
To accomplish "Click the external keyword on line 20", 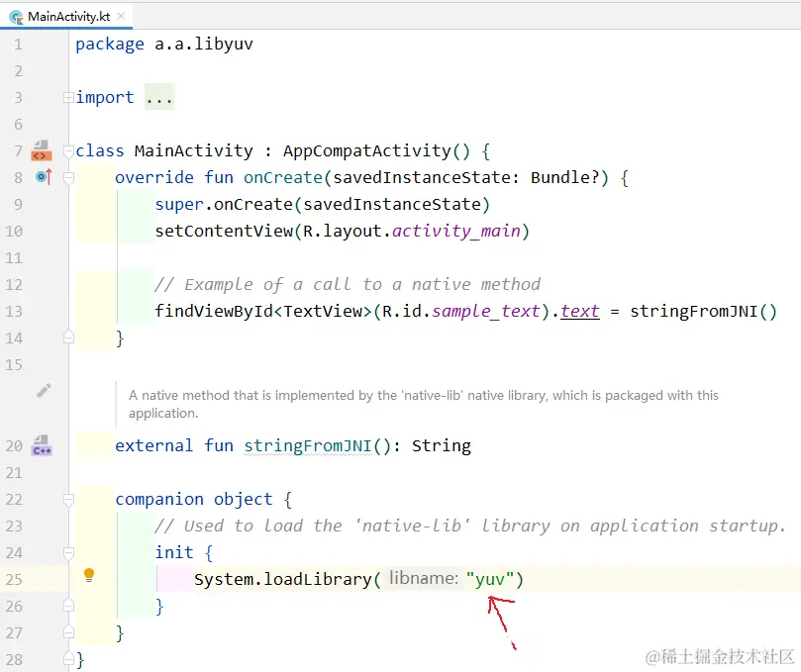I will 153,445.
